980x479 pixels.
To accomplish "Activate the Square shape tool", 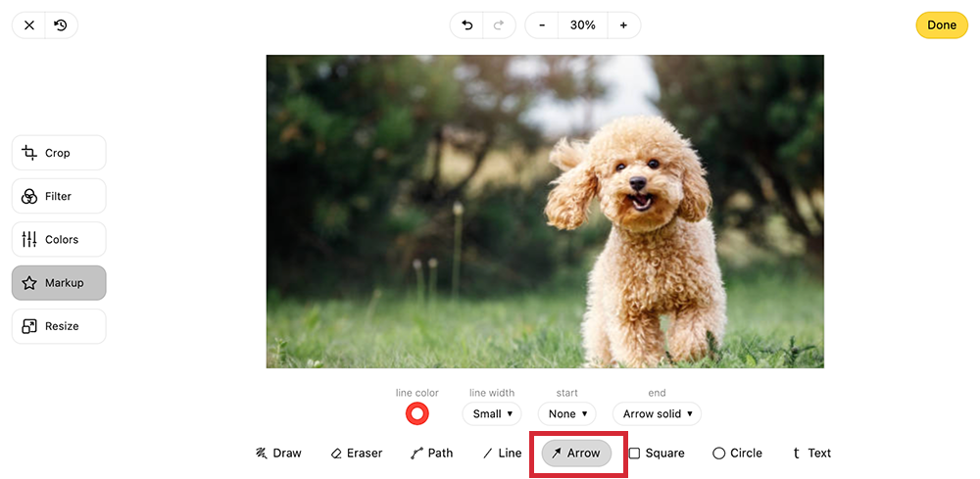I will pos(657,453).
